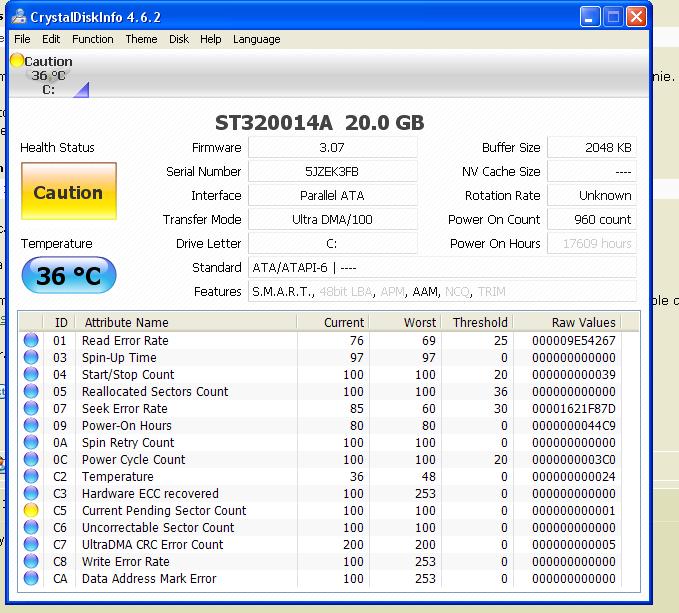Click the Standard ATA/ATAPI-6 field
The width and height of the screenshot is (679, 613).
point(442,268)
